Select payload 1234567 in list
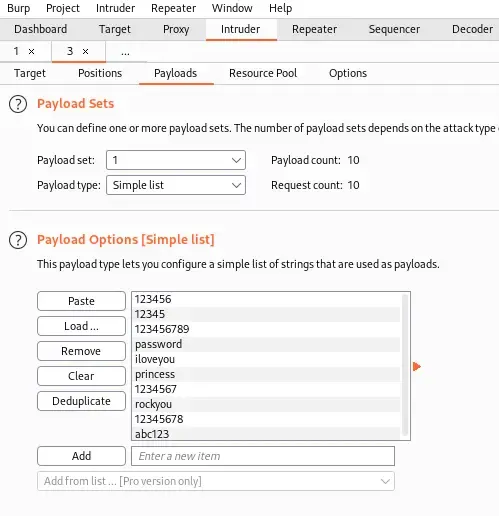The height and width of the screenshot is (516, 499). pyautogui.click(x=266, y=389)
